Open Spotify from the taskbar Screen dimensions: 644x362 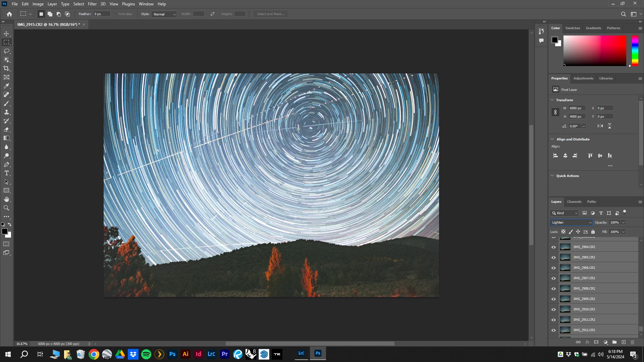click(146, 354)
